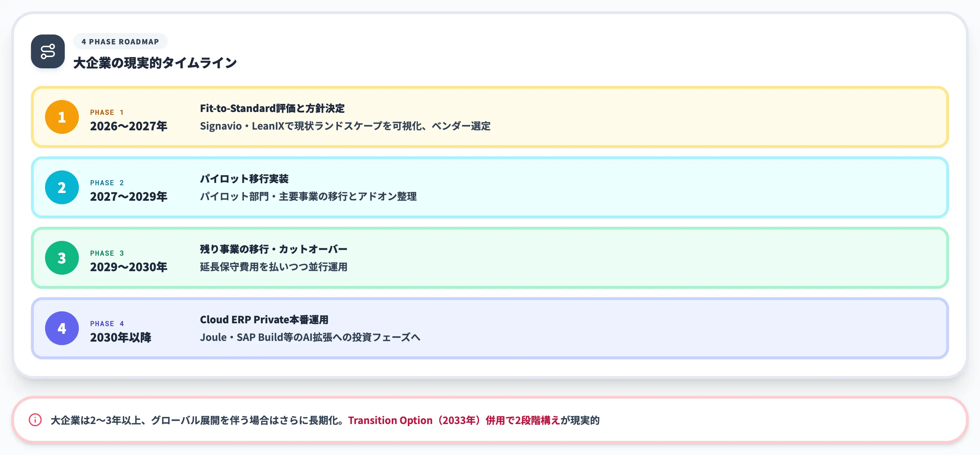The image size is (980, 455).
Task: Click the title 大企業の現実的タイムライン
Action: point(155,63)
